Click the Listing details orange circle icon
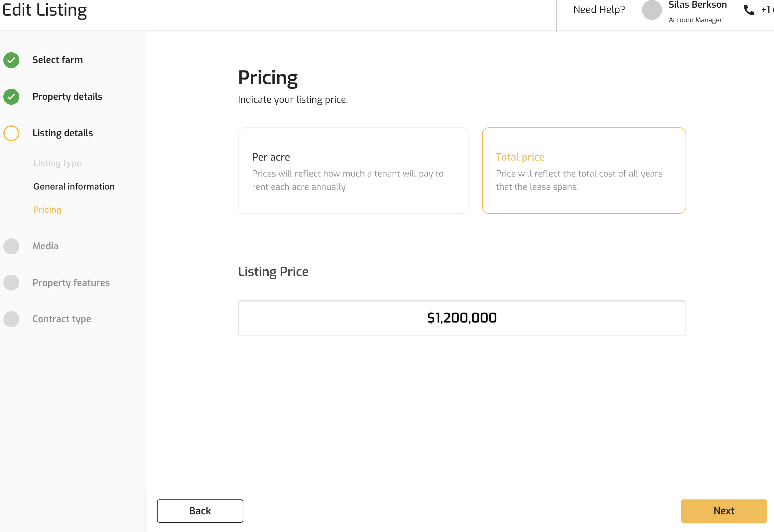 click(x=11, y=133)
